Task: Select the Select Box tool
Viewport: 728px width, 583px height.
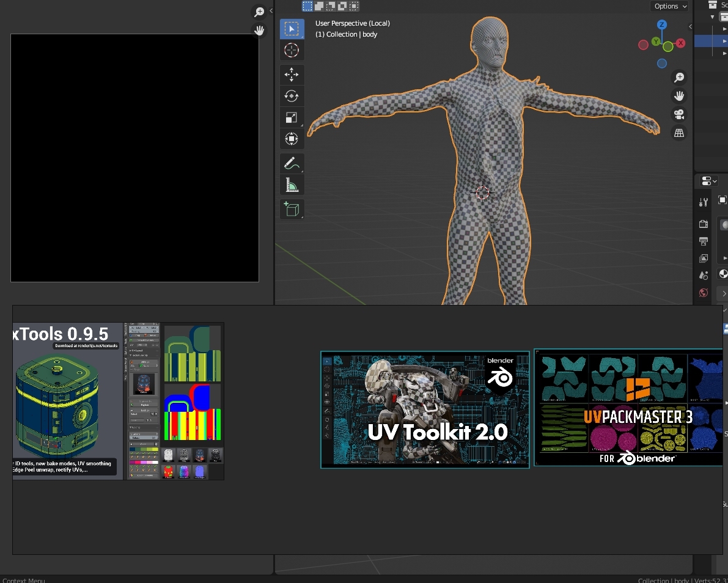Action: point(292,29)
